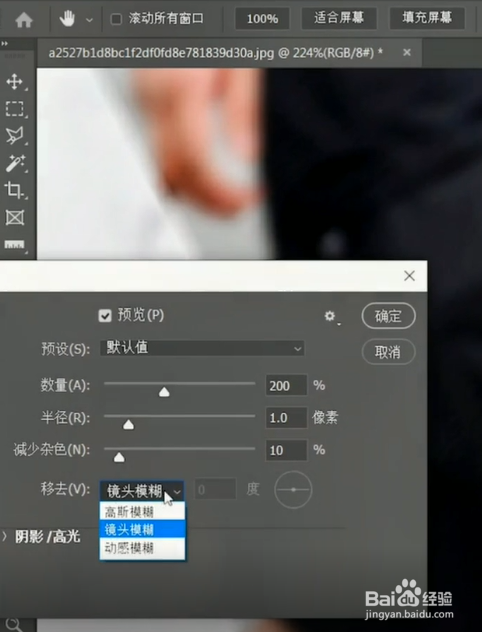Select the Magic Wand tool
The width and height of the screenshot is (482, 632).
pos(15,163)
